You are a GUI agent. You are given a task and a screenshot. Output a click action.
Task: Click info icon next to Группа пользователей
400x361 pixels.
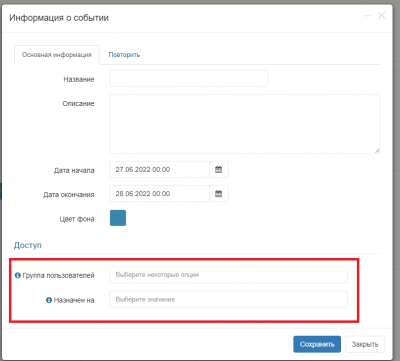pos(18,275)
